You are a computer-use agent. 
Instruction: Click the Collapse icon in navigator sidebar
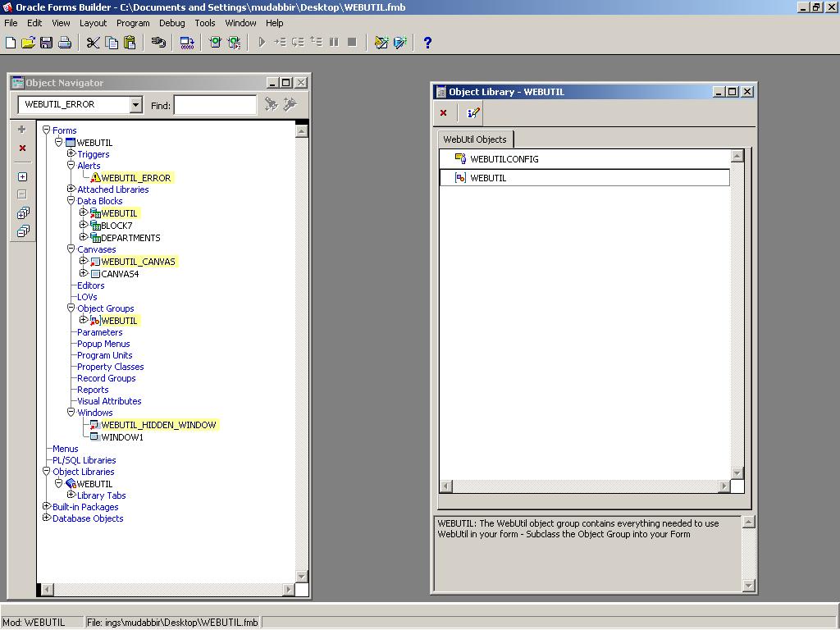coord(22,194)
